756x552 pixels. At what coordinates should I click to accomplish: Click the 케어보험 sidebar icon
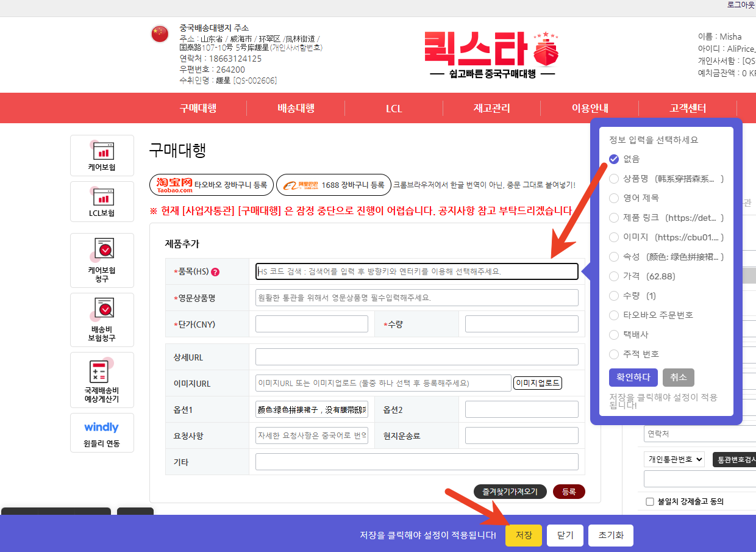pyautogui.click(x=102, y=155)
